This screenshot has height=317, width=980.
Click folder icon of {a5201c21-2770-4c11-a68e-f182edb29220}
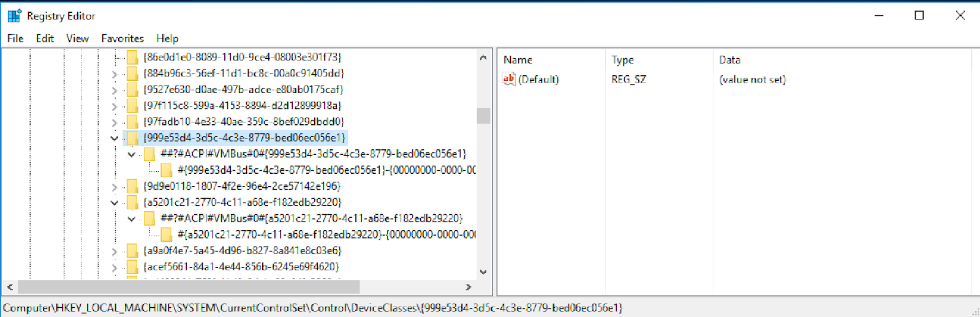pyautogui.click(x=132, y=202)
